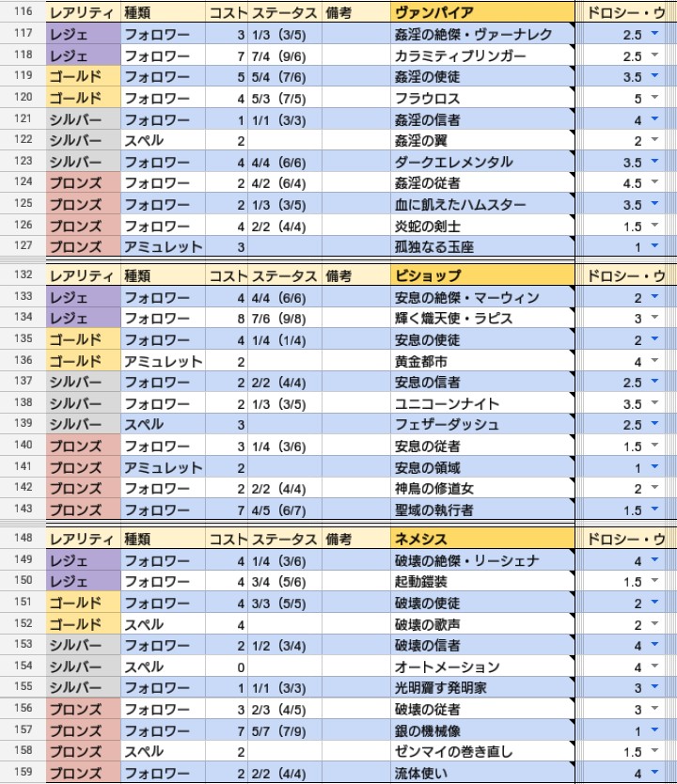Select cell 姦淫の従者

point(482,182)
